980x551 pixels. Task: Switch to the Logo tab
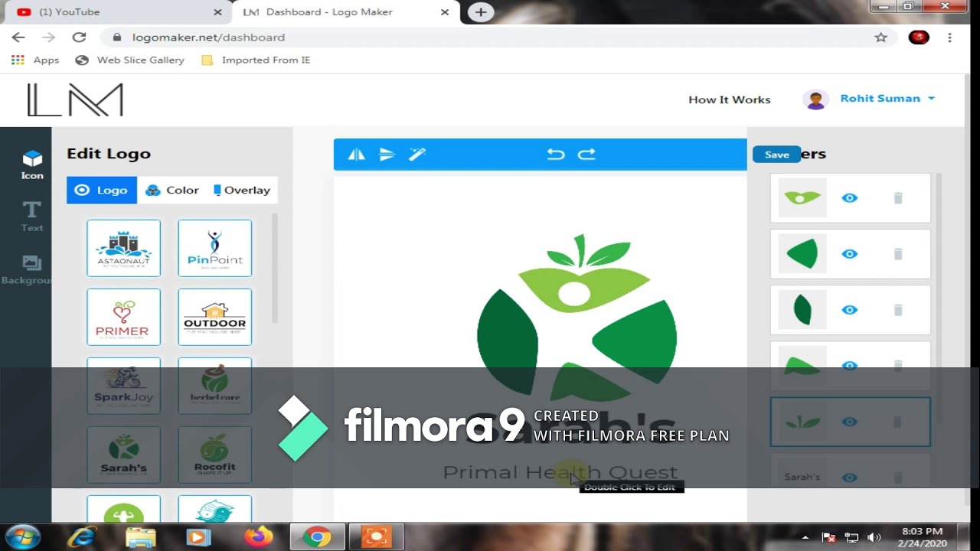(x=102, y=190)
